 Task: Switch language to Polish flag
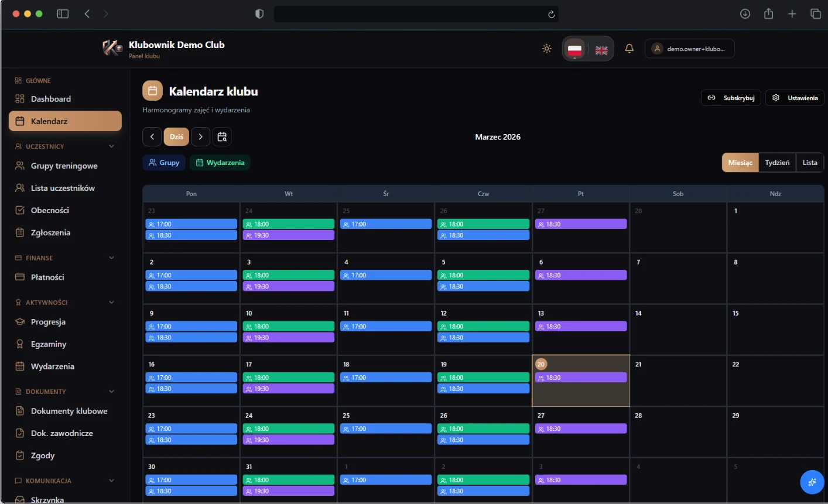[x=574, y=49]
